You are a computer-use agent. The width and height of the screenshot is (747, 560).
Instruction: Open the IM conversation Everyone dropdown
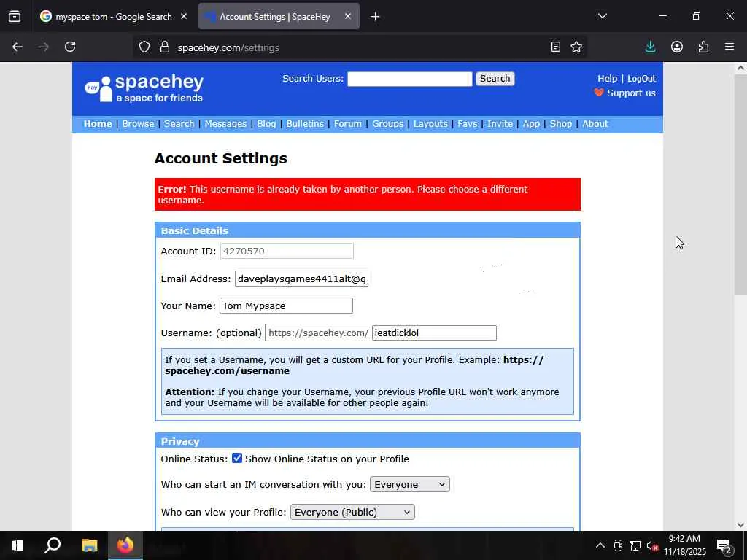pos(410,484)
